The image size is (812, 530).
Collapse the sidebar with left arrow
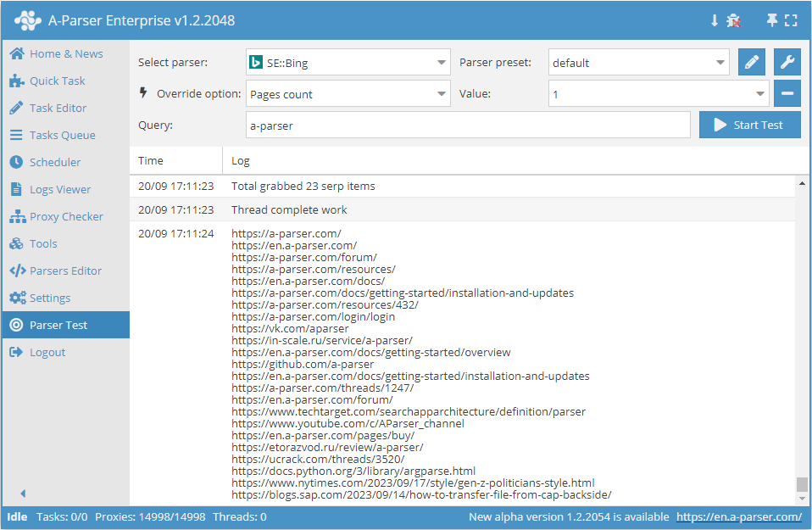[23, 494]
